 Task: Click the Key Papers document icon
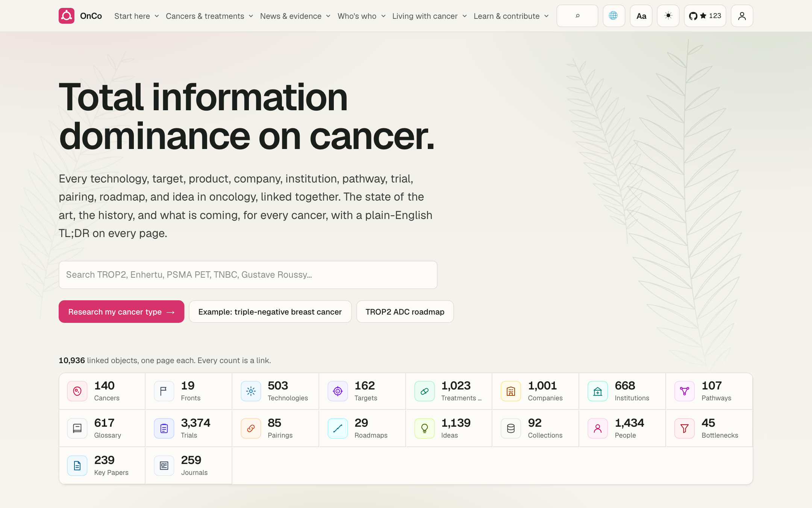pyautogui.click(x=77, y=465)
